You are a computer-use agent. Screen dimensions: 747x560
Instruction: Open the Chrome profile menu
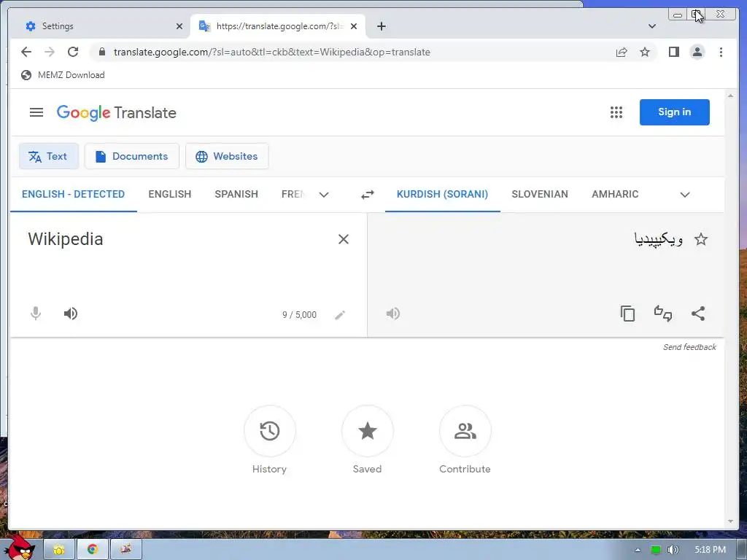(x=697, y=52)
